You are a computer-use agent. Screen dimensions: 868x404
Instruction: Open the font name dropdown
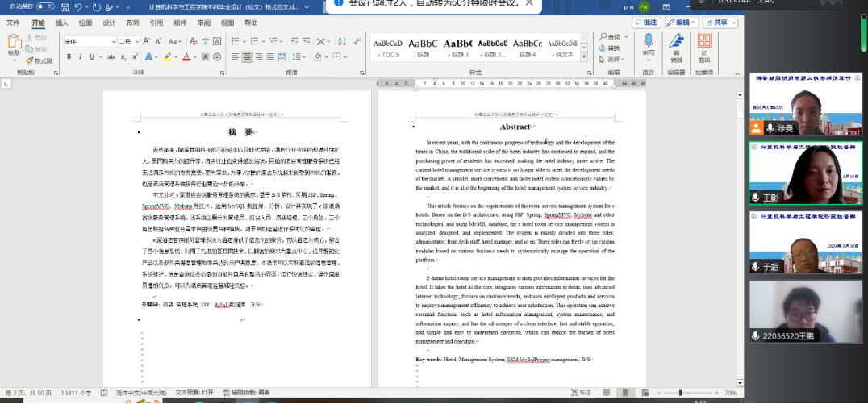(x=113, y=40)
